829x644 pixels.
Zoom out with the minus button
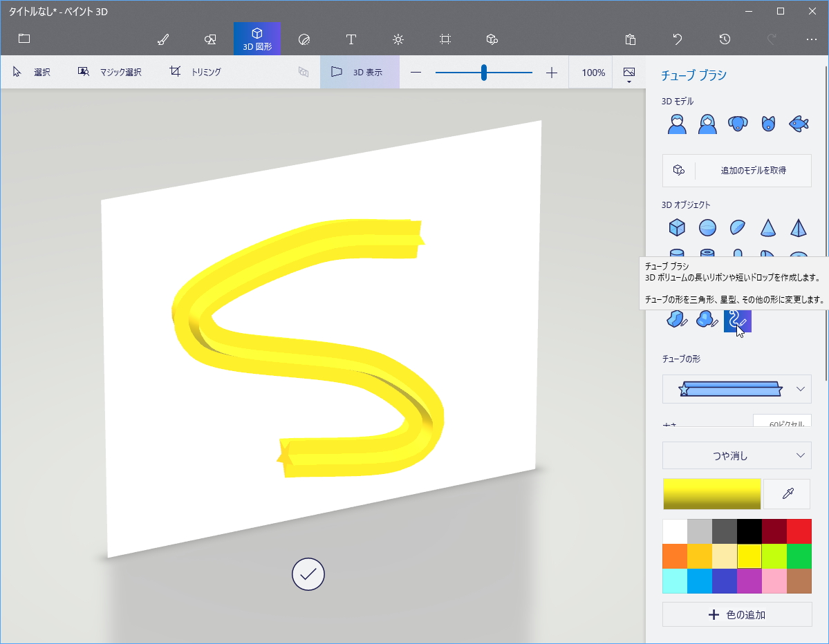pos(416,73)
